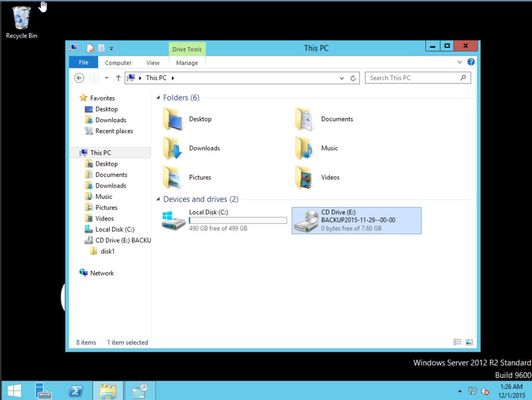
Task: Launch PowerShell from the taskbar
Action: tap(76, 391)
